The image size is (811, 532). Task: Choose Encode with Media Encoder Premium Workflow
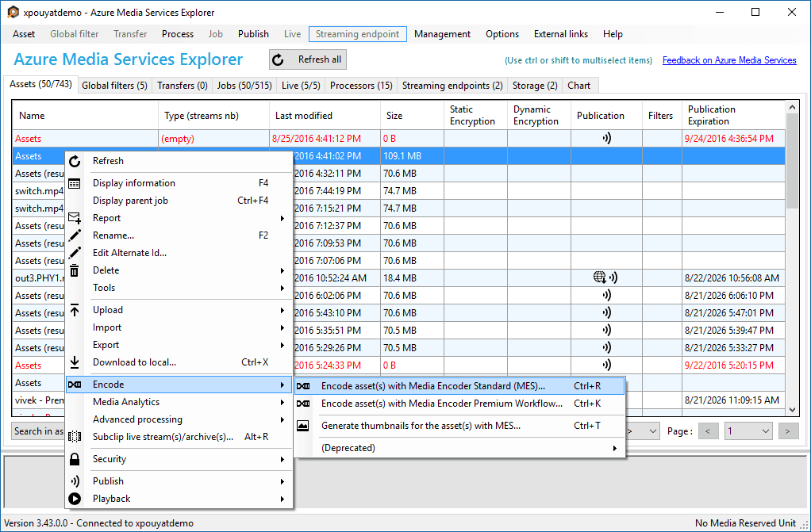click(x=459, y=404)
